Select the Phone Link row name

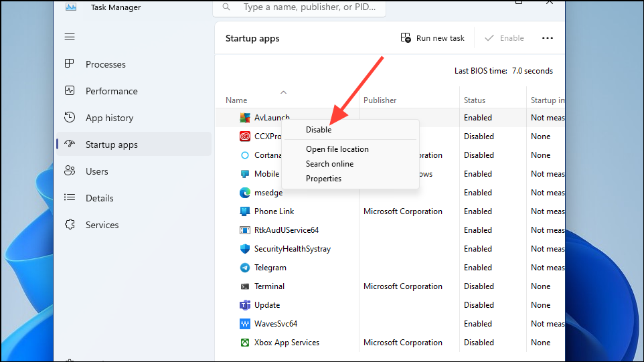pyautogui.click(x=274, y=211)
